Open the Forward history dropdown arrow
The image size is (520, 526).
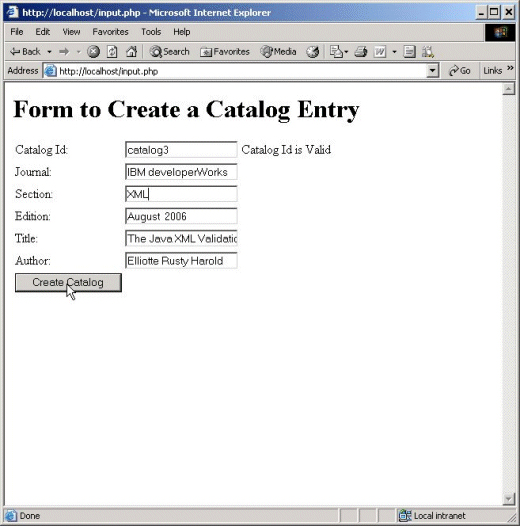pyautogui.click(x=79, y=52)
